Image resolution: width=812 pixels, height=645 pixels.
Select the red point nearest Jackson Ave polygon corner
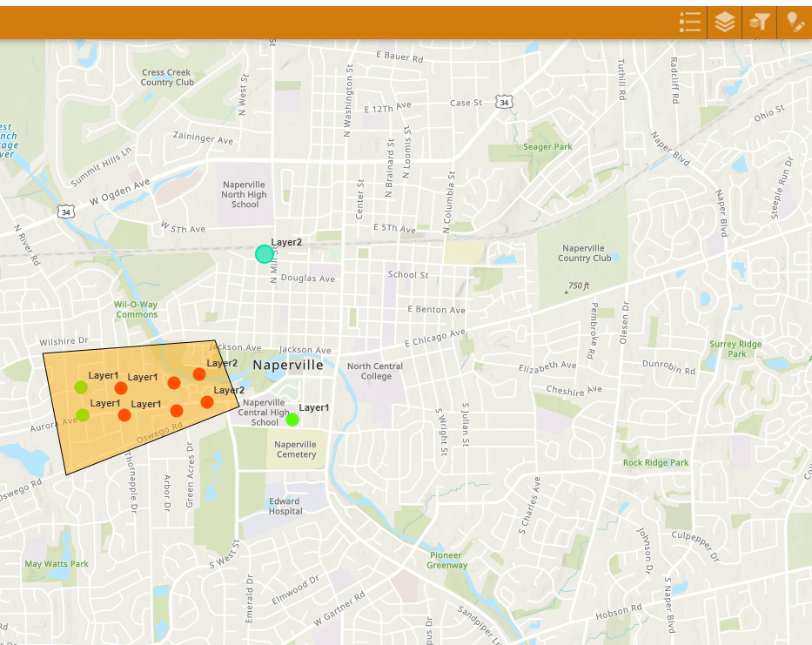click(x=198, y=373)
